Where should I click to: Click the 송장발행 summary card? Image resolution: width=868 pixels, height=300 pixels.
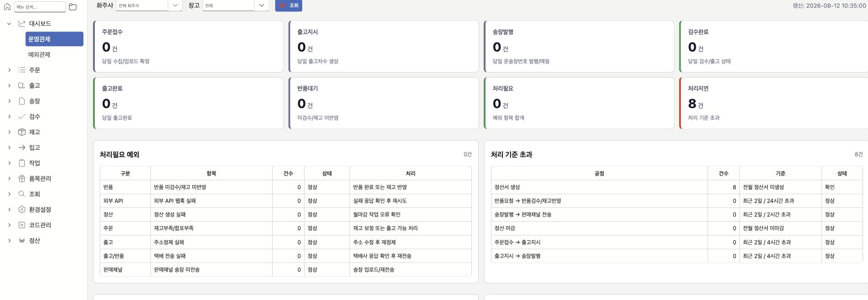coord(579,46)
